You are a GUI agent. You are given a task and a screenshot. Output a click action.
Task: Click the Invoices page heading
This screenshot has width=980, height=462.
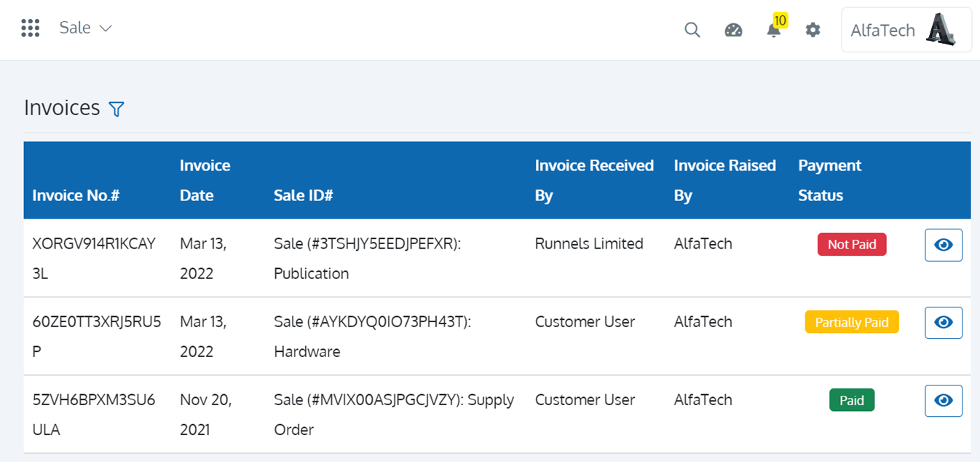click(62, 108)
